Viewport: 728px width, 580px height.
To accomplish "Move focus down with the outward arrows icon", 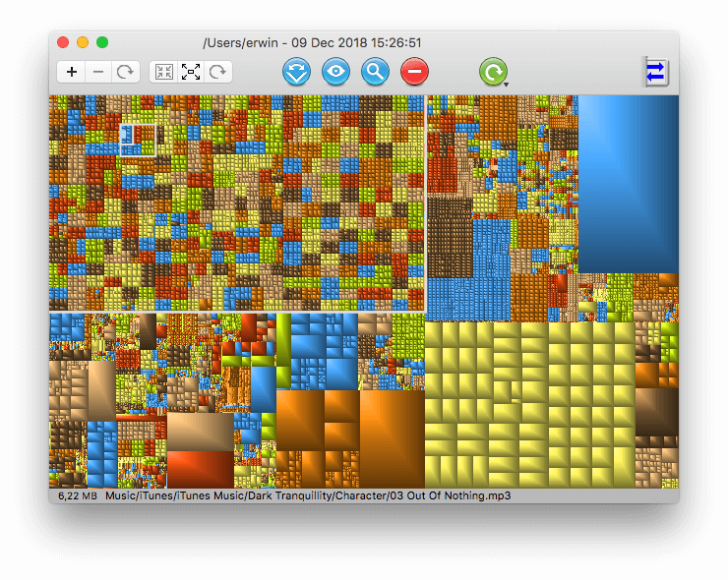I will pyautogui.click(x=191, y=72).
